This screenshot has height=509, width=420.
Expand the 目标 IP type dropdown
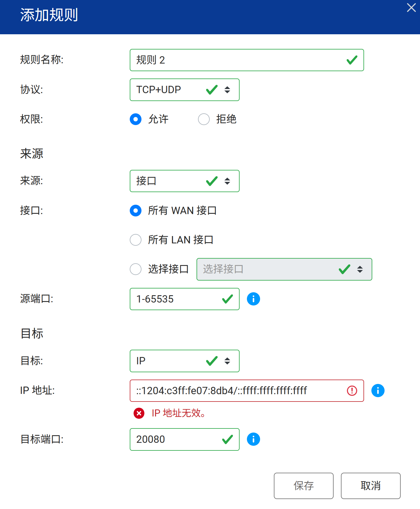pos(185,361)
